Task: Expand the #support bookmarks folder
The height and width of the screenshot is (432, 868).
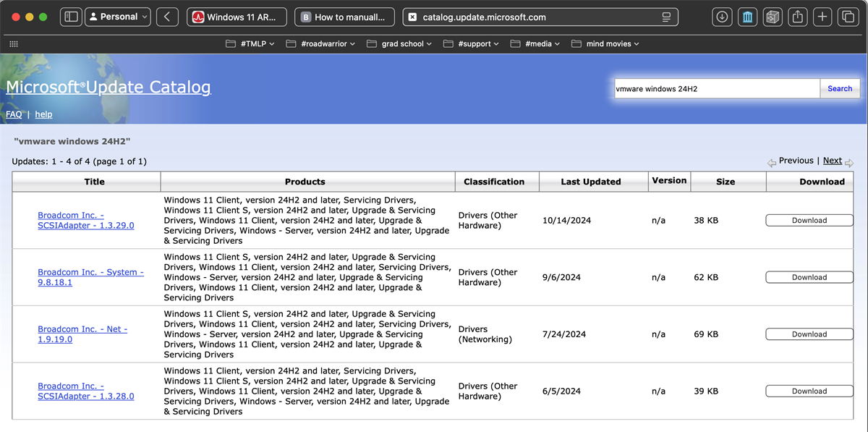Action: click(471, 44)
